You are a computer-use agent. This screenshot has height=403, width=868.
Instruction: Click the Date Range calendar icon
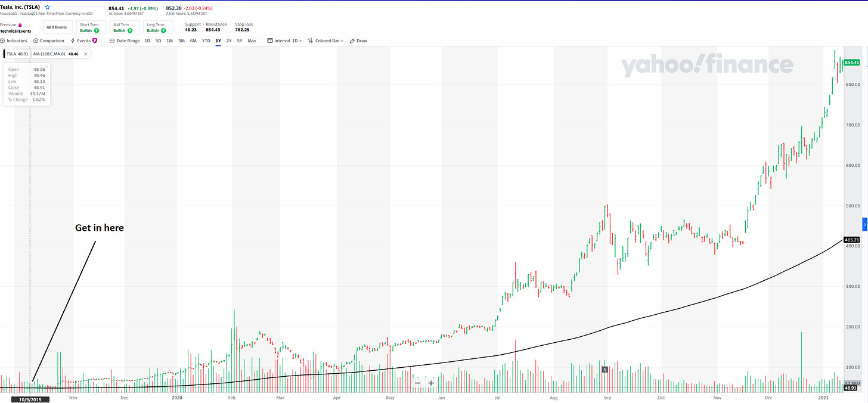click(112, 41)
